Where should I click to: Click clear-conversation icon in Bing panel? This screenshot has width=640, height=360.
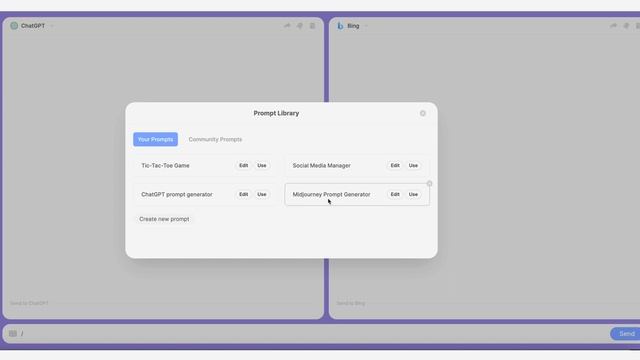626,26
